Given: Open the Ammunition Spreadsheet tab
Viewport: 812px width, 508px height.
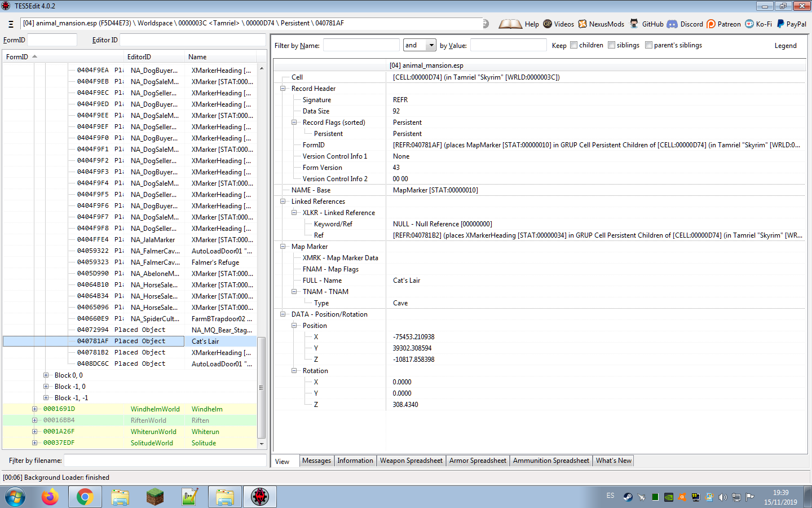Looking at the screenshot, I should pyautogui.click(x=551, y=461).
